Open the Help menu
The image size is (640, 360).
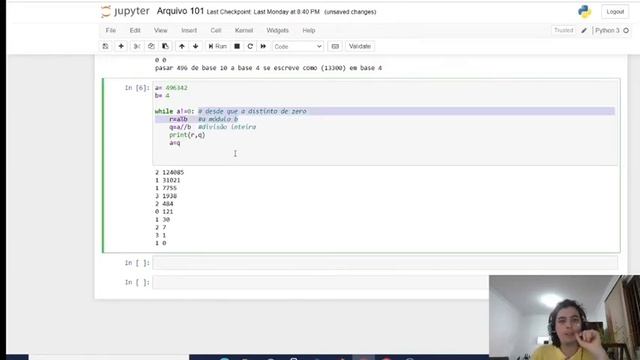click(309, 30)
